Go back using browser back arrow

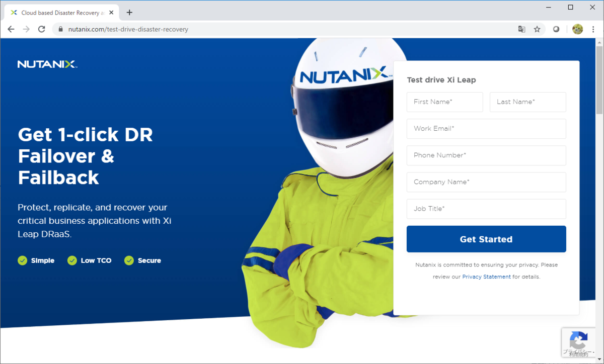(11, 29)
